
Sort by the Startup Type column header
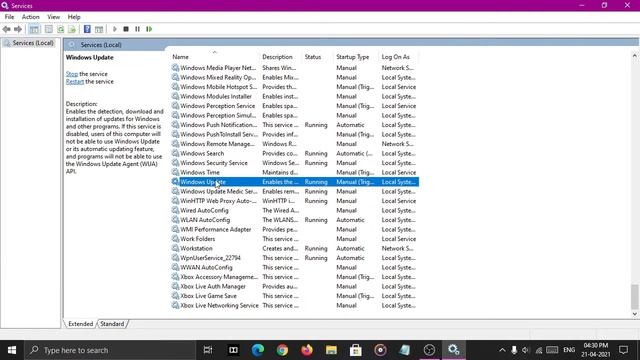point(356,57)
